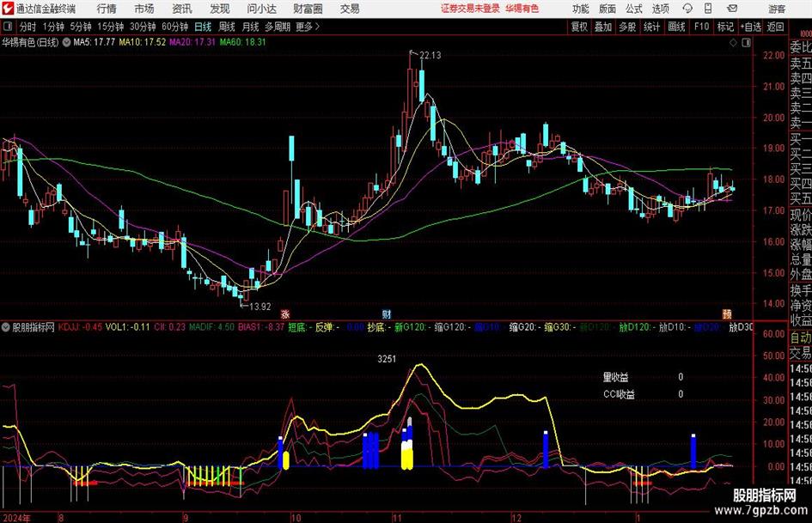Switch to 30分钟 period tab
Viewport: 812px width, 523px height.
143,27
